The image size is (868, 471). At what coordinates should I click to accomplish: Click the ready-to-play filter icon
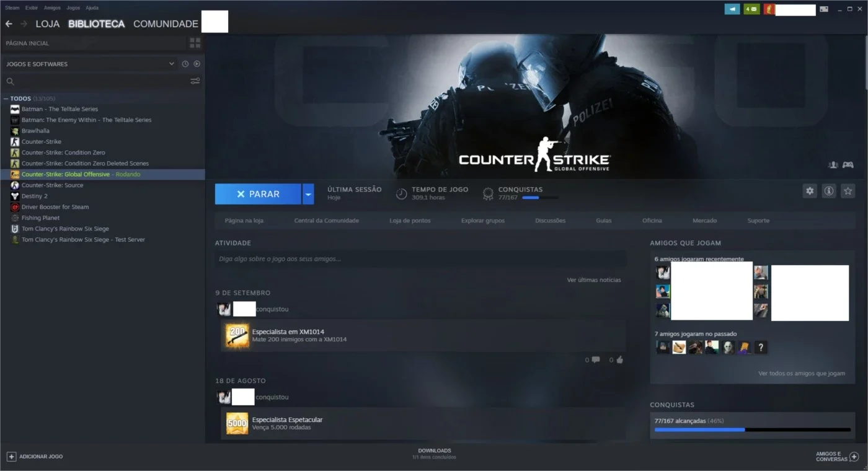pos(197,64)
